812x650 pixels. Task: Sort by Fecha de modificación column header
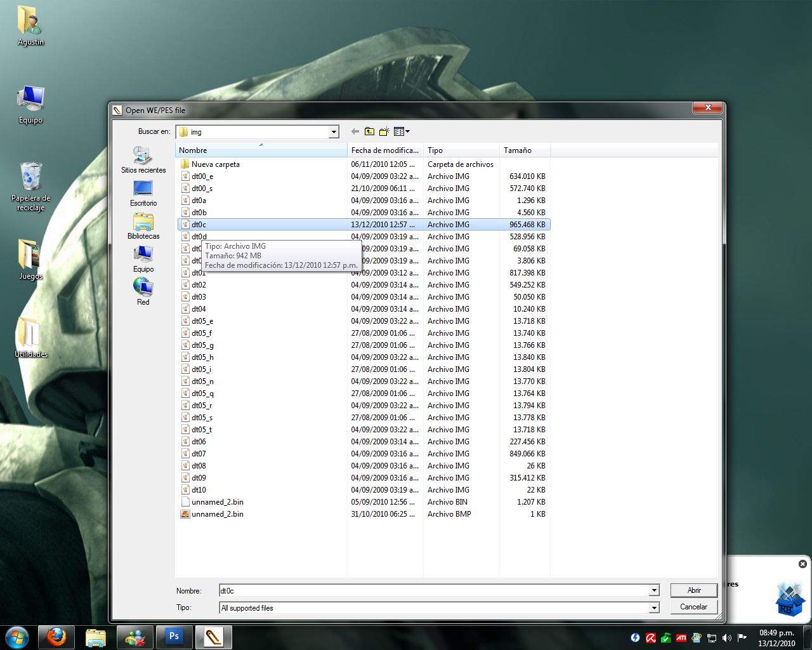coord(385,150)
